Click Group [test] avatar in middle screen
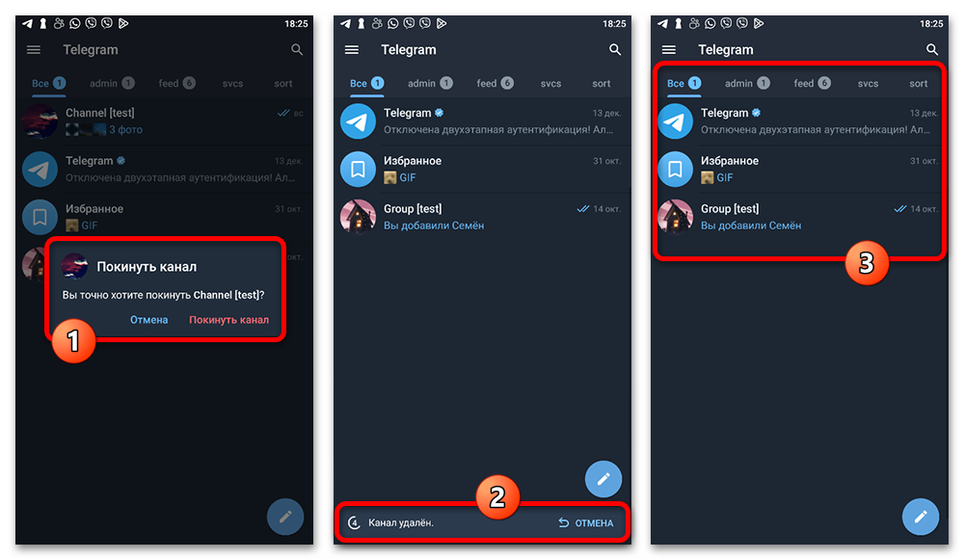This screenshot has height=560, width=964. (358, 217)
